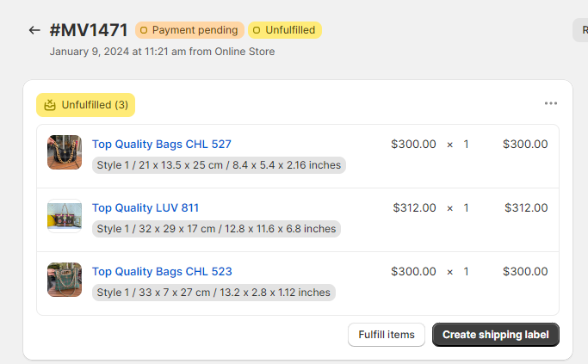Click the Payment pending badge

pyautogui.click(x=189, y=30)
